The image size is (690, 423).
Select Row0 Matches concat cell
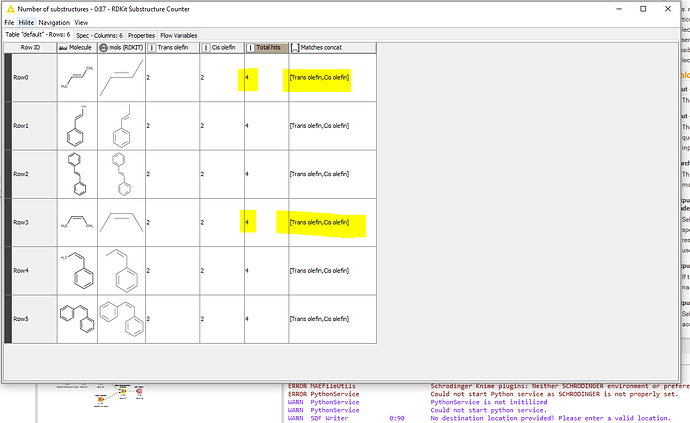(332, 77)
